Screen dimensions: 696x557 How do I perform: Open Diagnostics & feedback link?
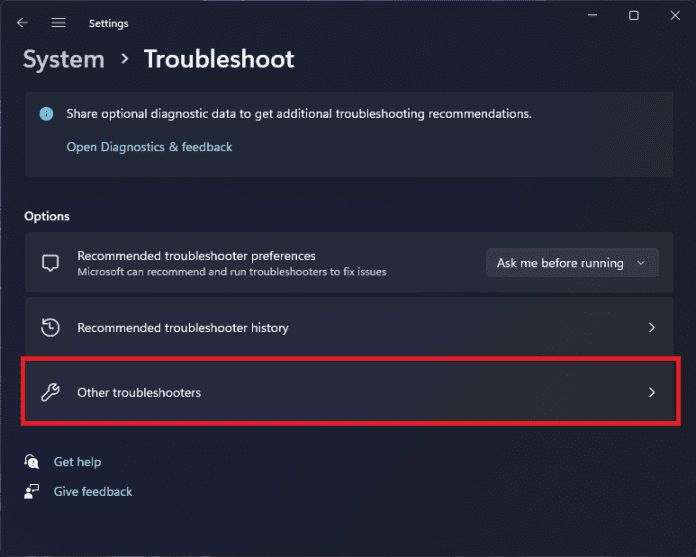click(149, 147)
